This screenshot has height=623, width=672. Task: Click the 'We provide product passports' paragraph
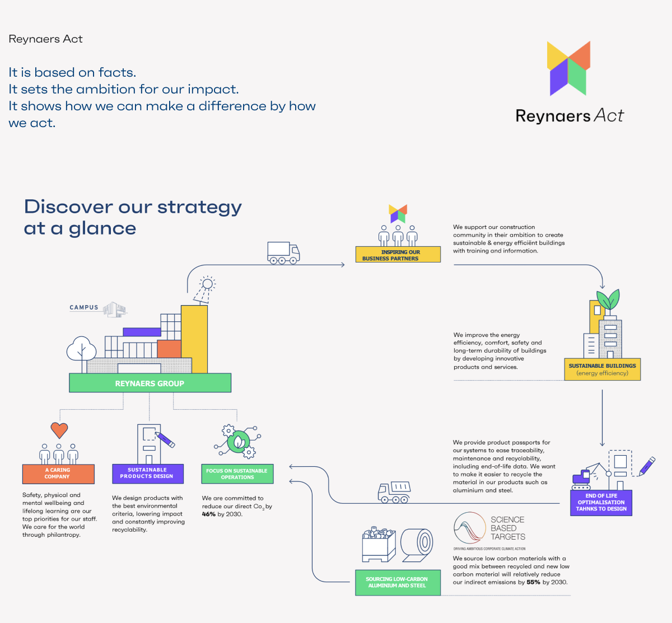click(x=504, y=466)
